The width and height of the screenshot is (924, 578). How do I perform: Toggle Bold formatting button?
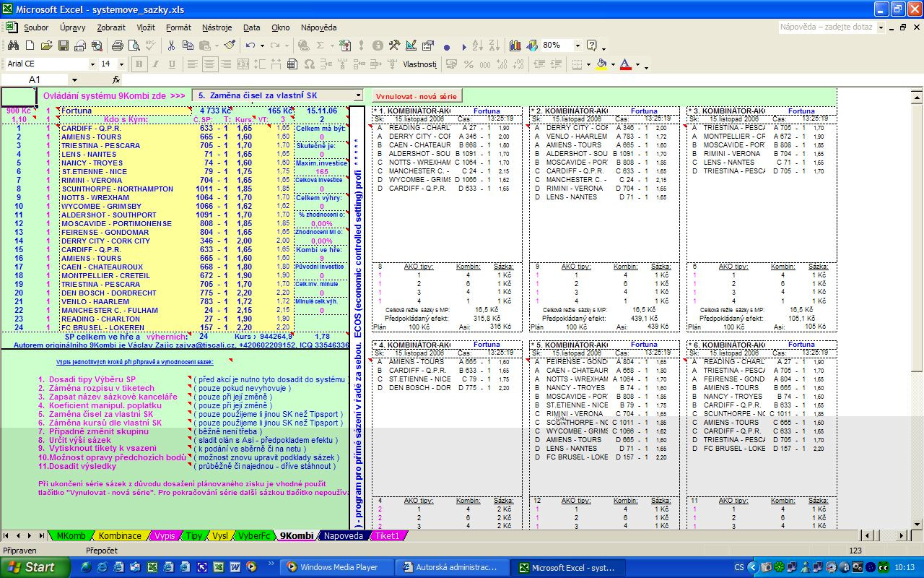(x=139, y=64)
